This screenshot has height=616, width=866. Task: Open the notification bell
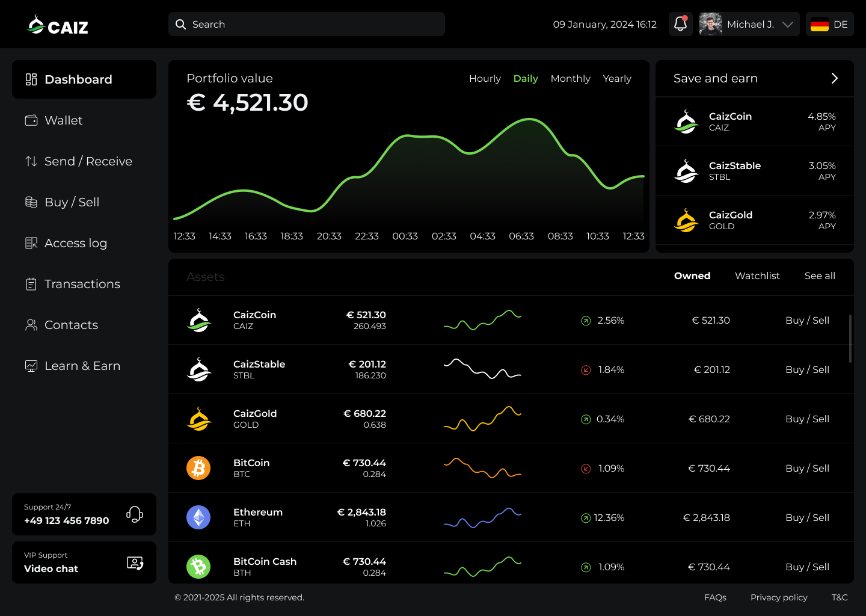(x=680, y=24)
